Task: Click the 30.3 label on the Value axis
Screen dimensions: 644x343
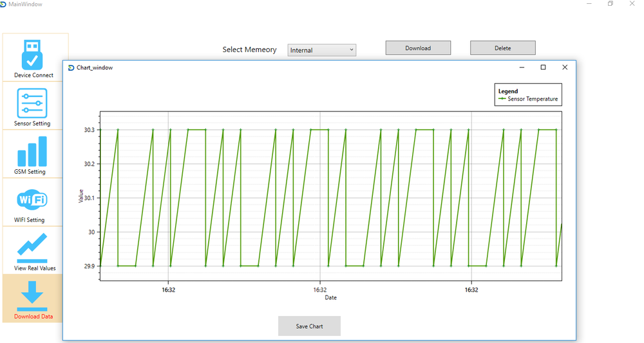Action: coord(89,130)
